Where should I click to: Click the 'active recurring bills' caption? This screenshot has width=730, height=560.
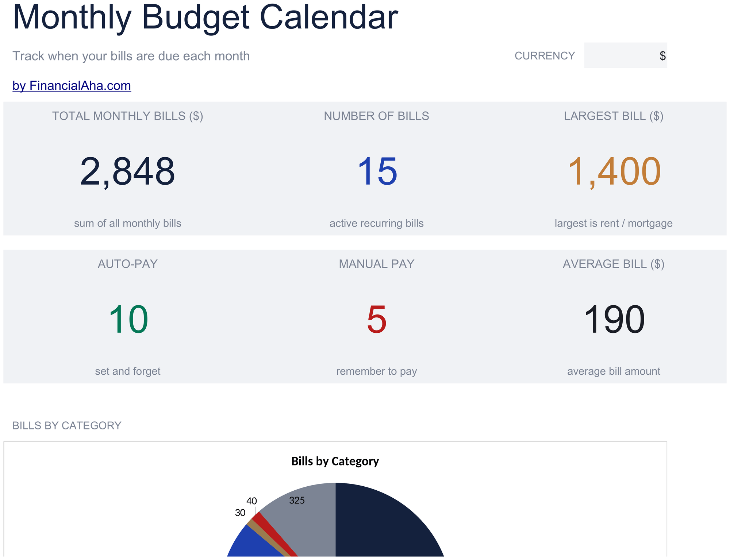[376, 223]
